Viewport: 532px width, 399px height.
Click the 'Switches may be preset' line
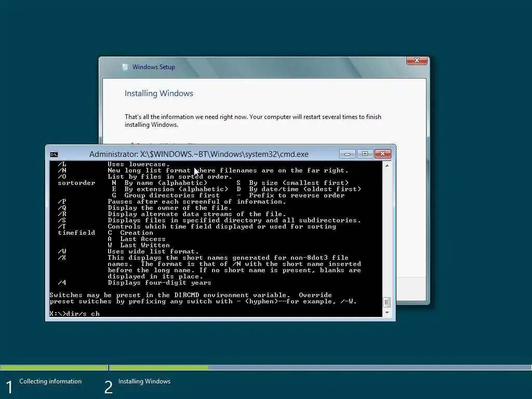click(191, 295)
